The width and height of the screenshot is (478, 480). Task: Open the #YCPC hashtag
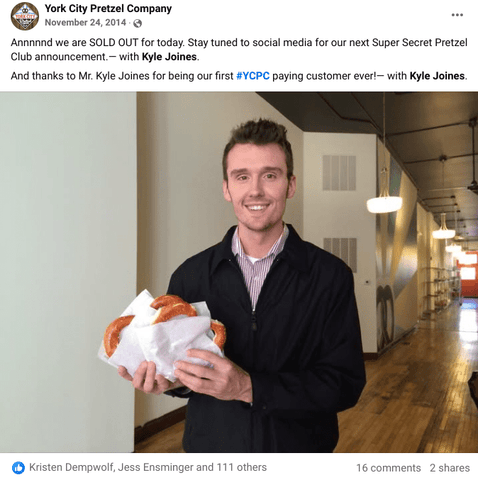point(253,76)
